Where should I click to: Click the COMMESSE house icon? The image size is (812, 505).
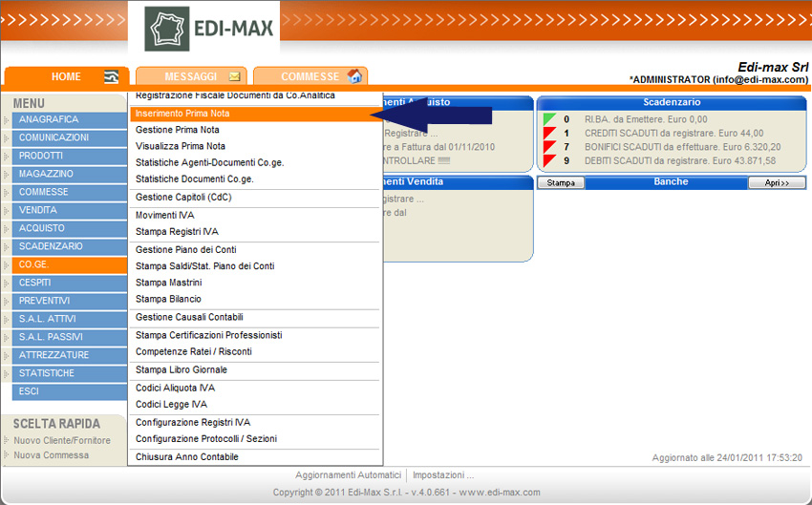pyautogui.click(x=354, y=76)
